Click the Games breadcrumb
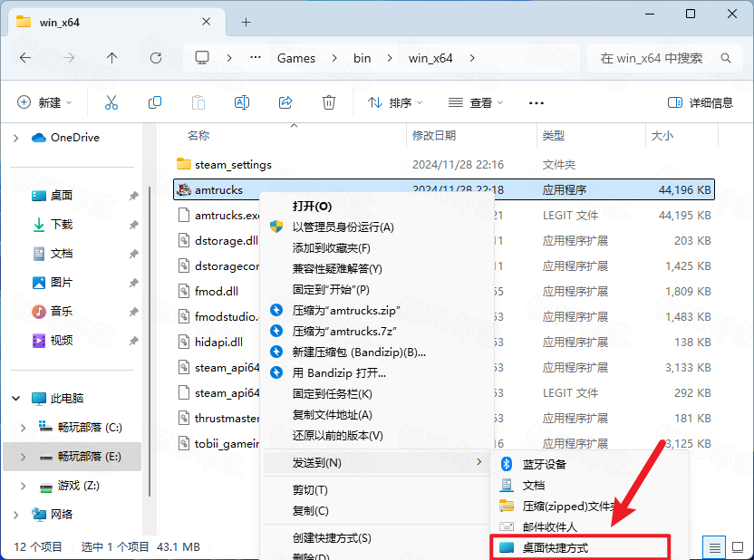Screen dimensions: 754x560 click(x=296, y=58)
